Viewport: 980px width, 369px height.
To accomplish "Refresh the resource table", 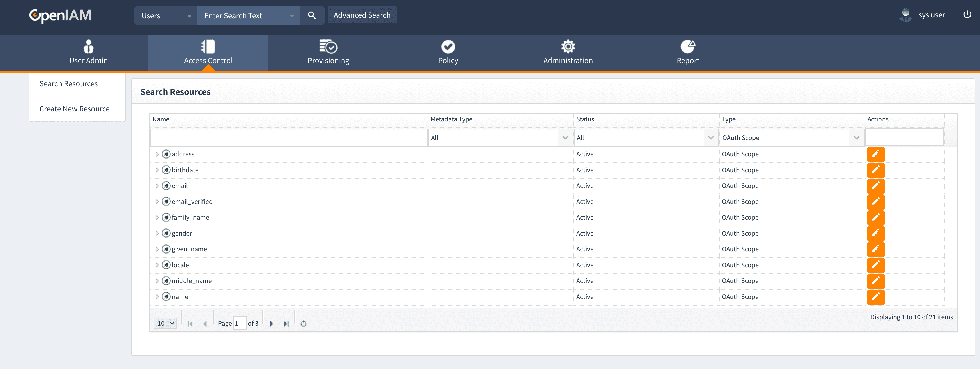I will pos(303,324).
